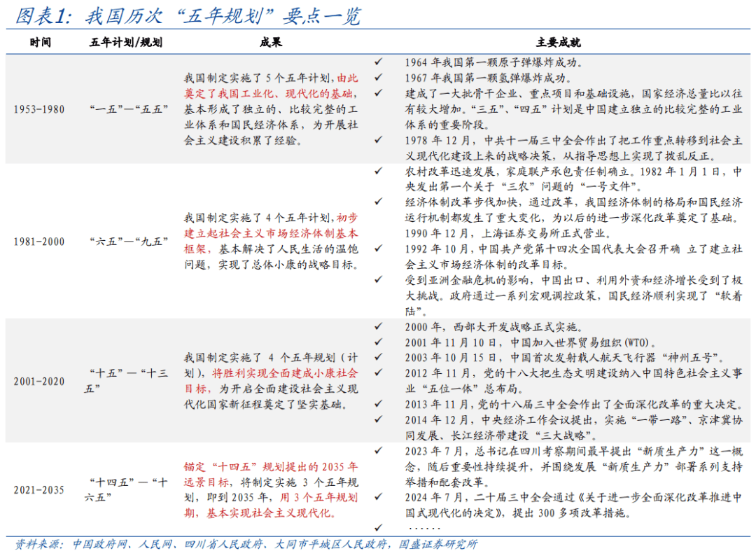Click the checkmark next to 2000 年西部大开发
Screen dimensions: 756x551
coord(378,326)
